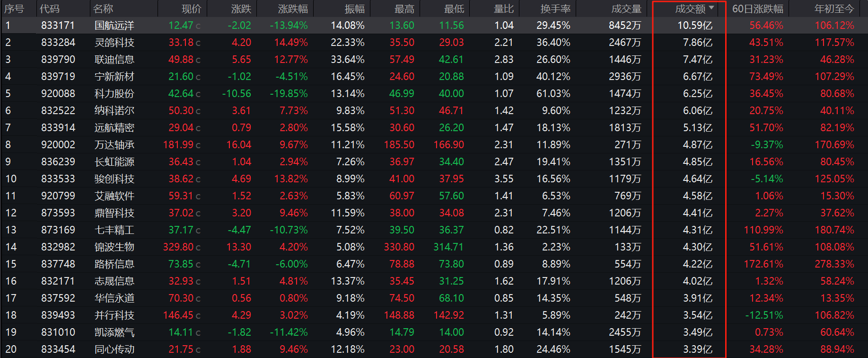Select stock 灵鸽科技
This screenshot has height=358, width=868.
point(114,43)
